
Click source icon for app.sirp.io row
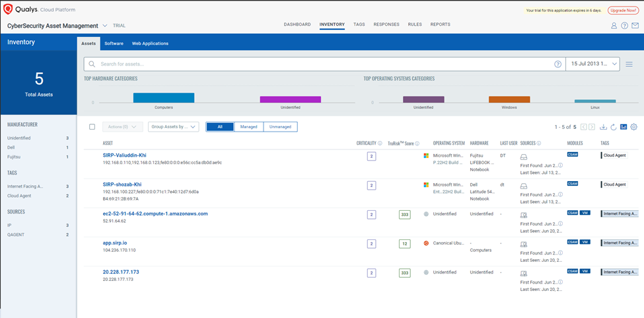[524, 245]
